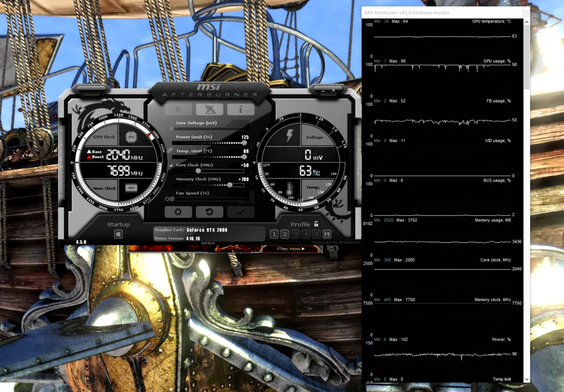This screenshot has width=564, height=392.
Task: Click the Detach label under the panel
Action: point(208,243)
